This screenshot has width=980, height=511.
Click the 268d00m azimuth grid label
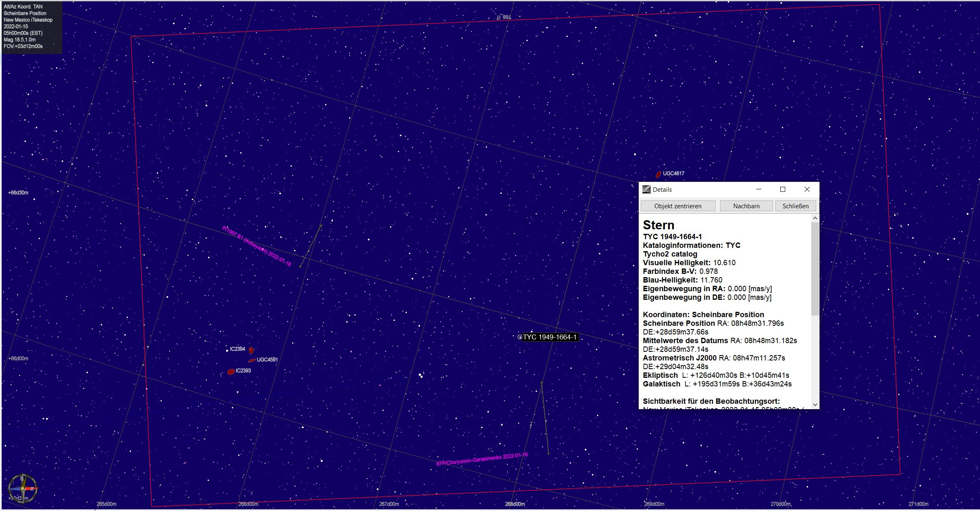coord(515,504)
